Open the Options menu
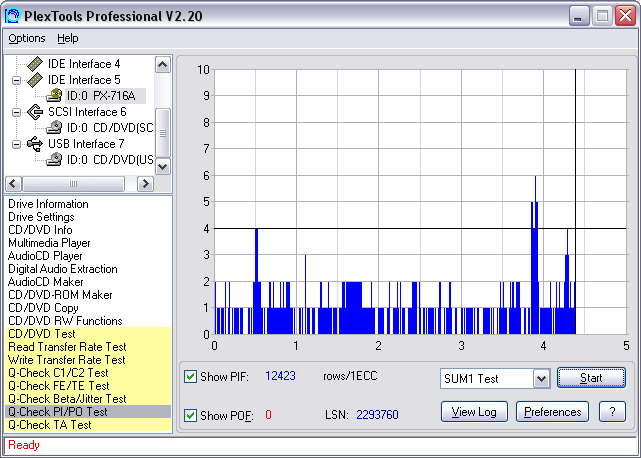Viewport: 641px width, 458px height. 27,38
